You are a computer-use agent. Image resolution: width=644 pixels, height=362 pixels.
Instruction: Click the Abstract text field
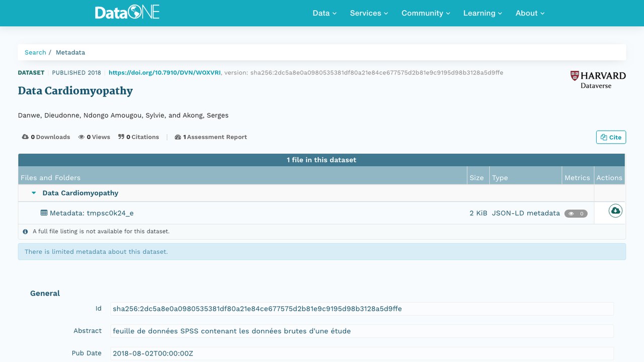[362, 331]
